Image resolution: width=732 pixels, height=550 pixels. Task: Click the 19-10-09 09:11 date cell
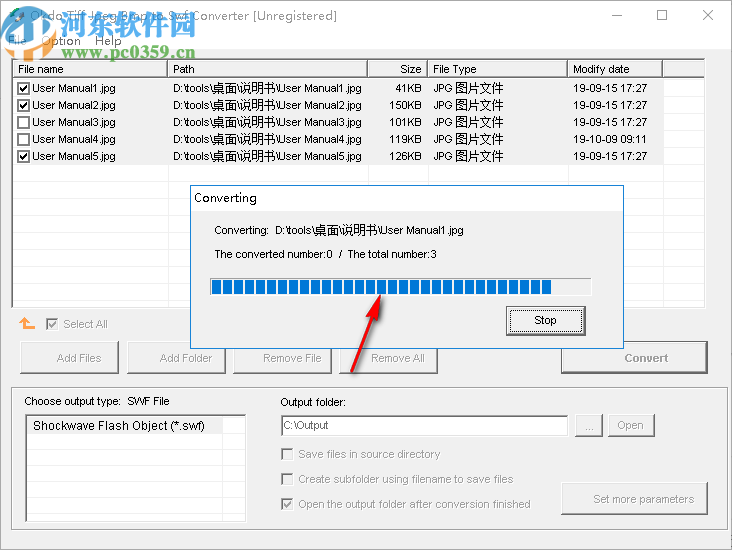point(610,139)
